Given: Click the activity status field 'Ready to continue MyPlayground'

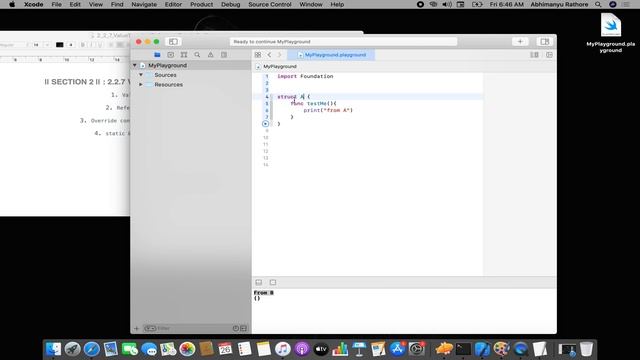Looking at the screenshot, I should (343, 42).
